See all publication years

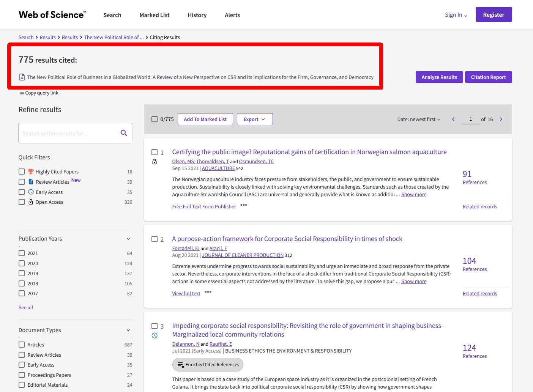[26, 307]
